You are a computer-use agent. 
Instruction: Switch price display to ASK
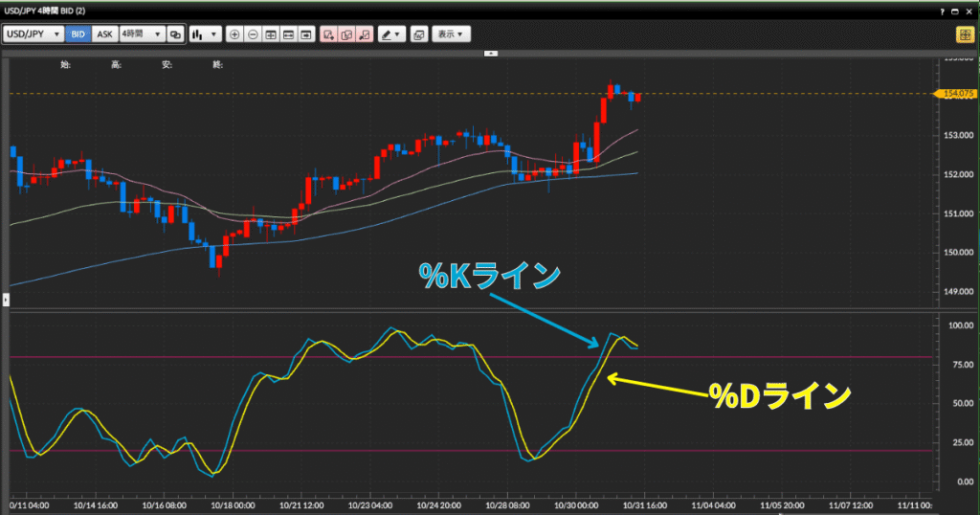[104, 34]
